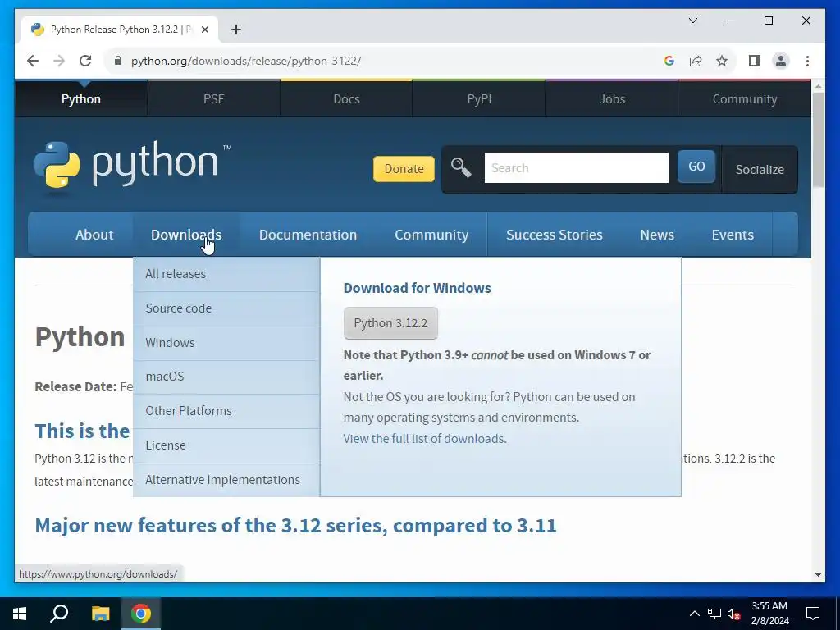
Task: Open the News navigation menu
Action: pyautogui.click(x=657, y=235)
